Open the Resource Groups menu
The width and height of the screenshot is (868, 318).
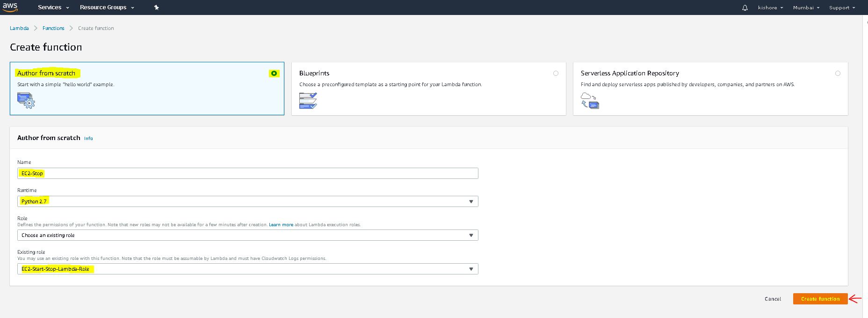point(107,7)
